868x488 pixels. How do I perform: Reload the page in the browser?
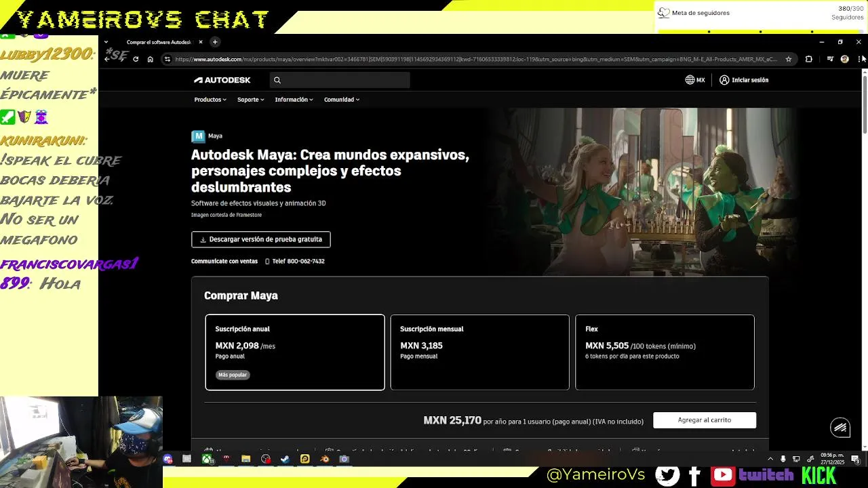tap(136, 59)
